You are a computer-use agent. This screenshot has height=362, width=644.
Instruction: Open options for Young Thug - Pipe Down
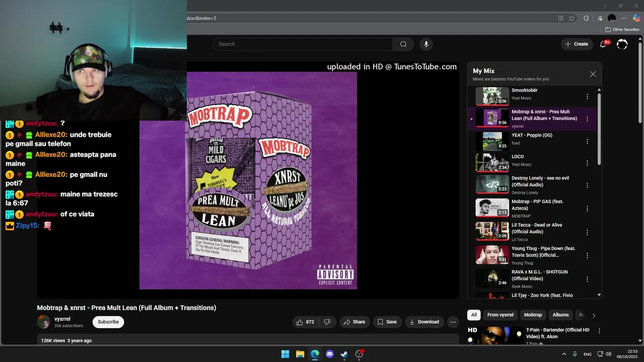(x=587, y=255)
